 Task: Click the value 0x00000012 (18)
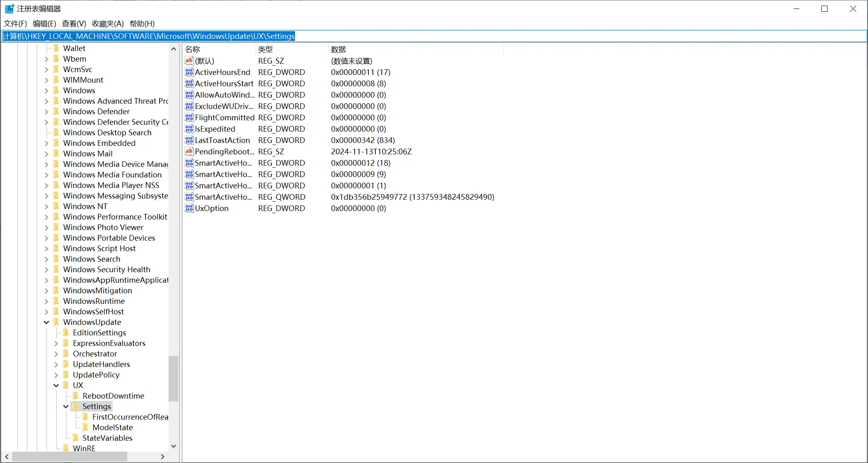click(x=361, y=163)
